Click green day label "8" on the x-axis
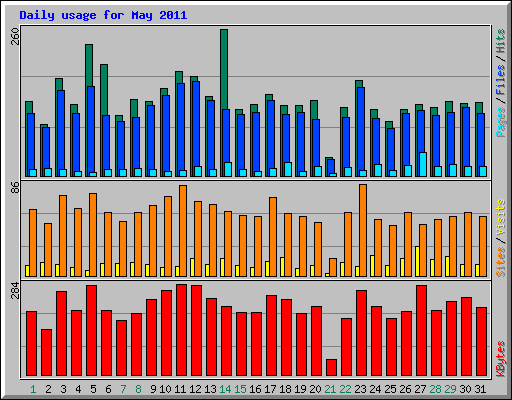This screenshot has height=400, width=512. click(x=138, y=389)
